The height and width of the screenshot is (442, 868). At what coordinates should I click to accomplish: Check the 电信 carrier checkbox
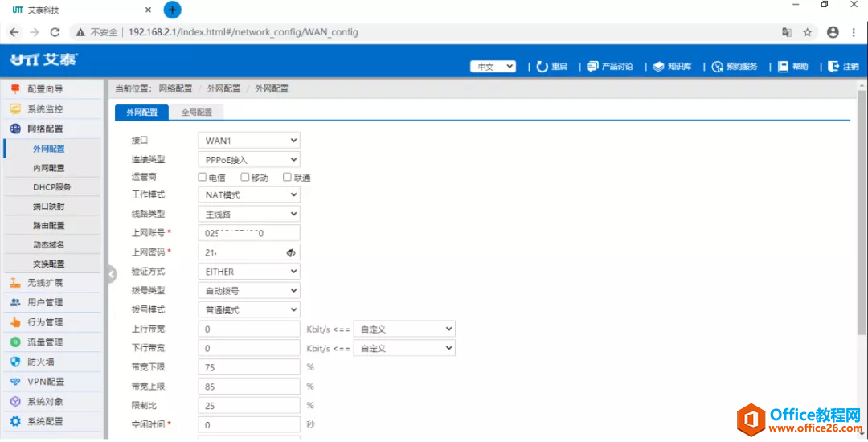coord(202,177)
